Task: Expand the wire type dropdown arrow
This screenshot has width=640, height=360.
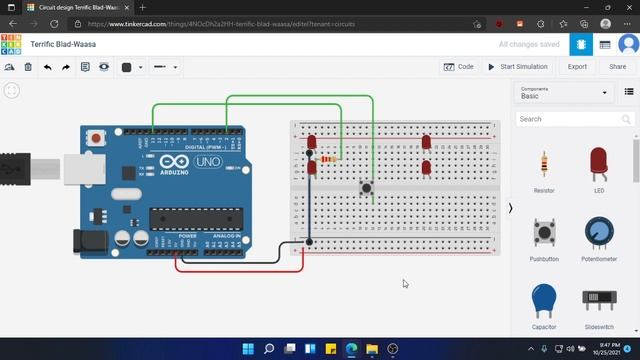Action: pos(175,67)
